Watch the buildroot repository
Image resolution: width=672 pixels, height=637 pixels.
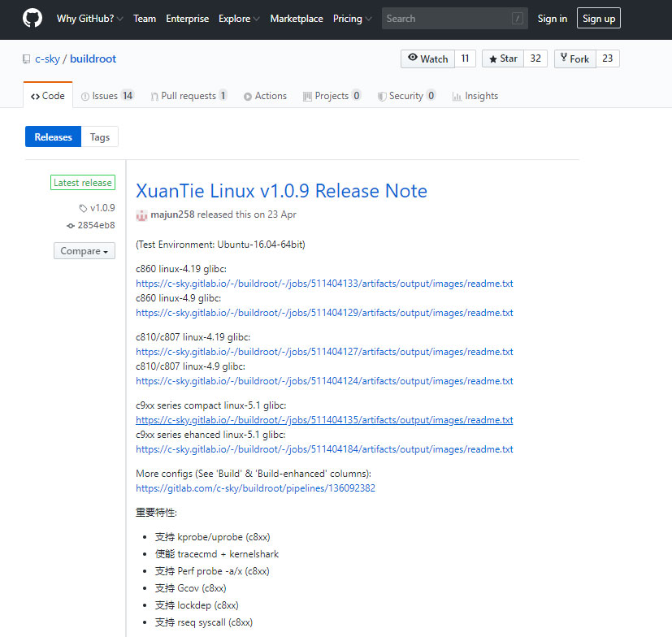(x=427, y=58)
